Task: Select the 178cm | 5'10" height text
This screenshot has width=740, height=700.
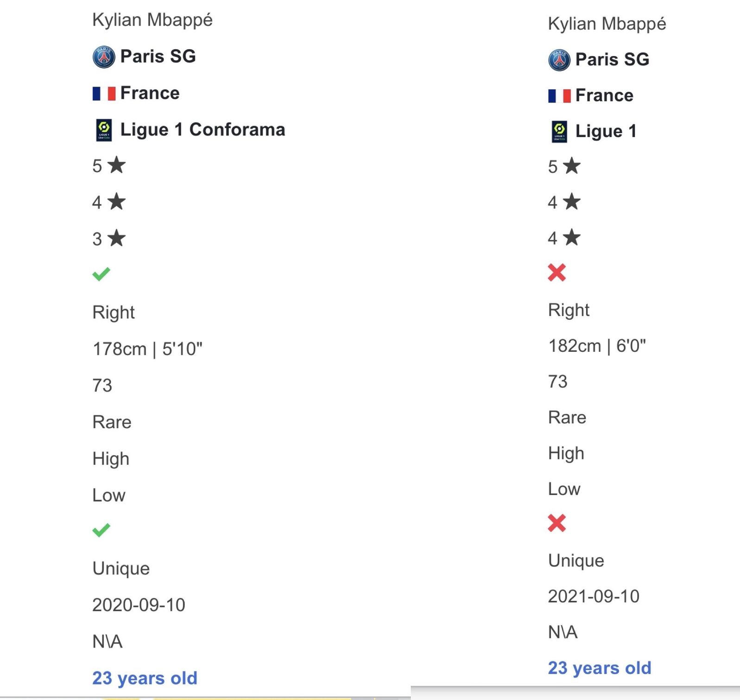Action: (147, 349)
